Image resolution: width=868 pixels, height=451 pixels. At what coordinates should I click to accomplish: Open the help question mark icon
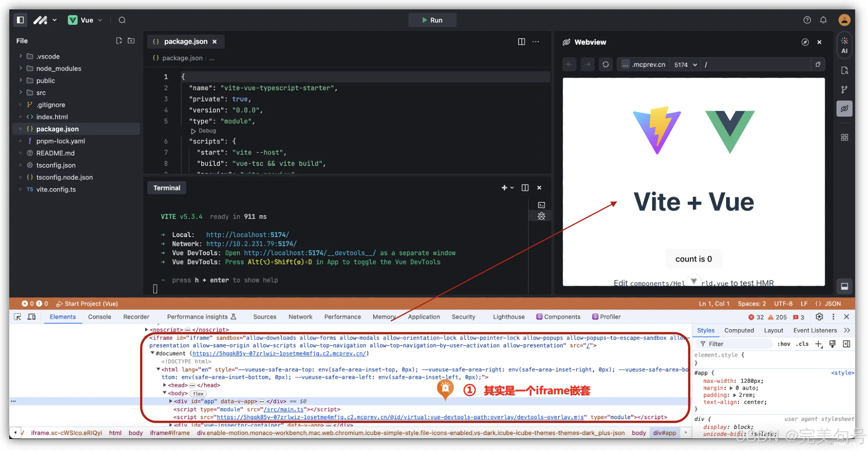[x=807, y=20]
